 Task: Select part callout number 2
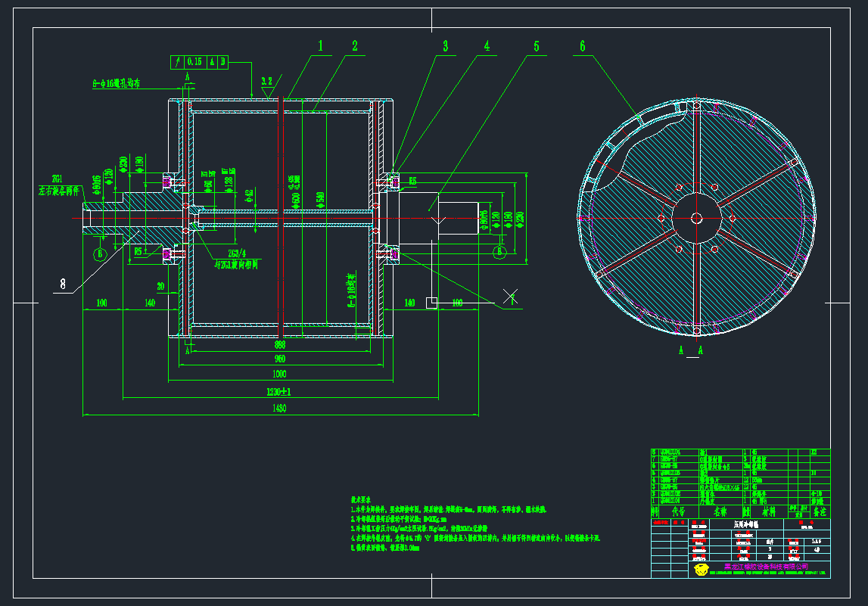coord(354,46)
